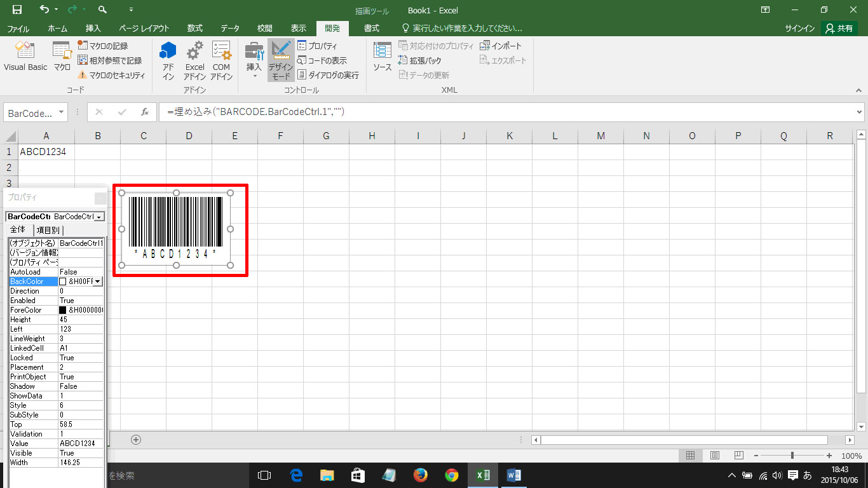Open the COM アドイン dialog
This screenshot has width=868, height=488.
pos(221,60)
